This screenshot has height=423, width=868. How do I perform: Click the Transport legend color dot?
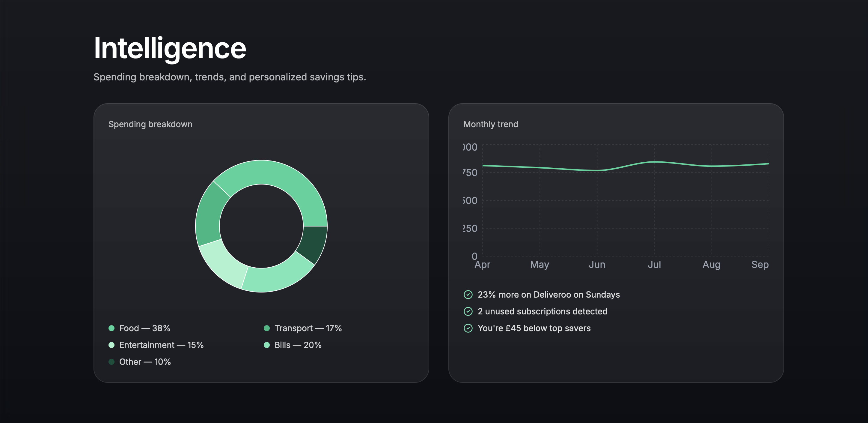tap(266, 328)
